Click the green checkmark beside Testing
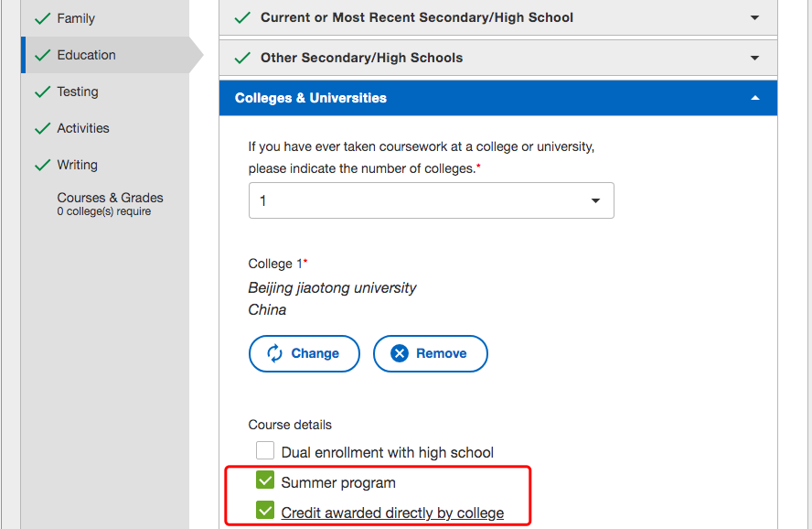This screenshot has height=529, width=812. [42, 92]
